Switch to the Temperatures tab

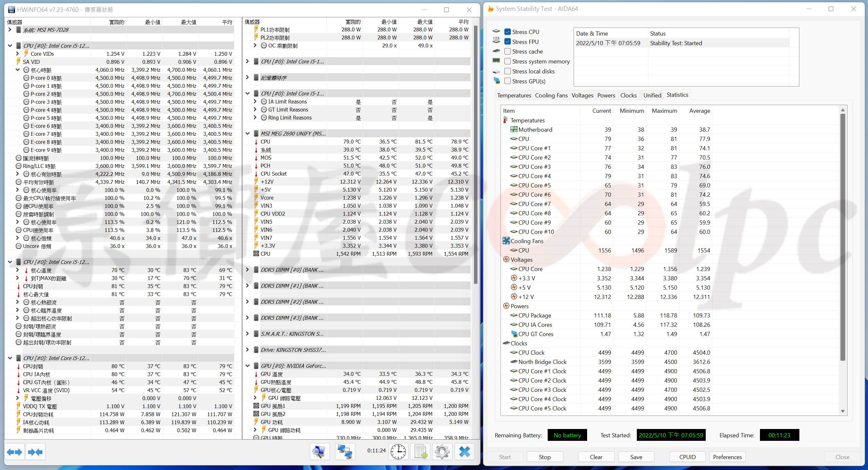(514, 95)
